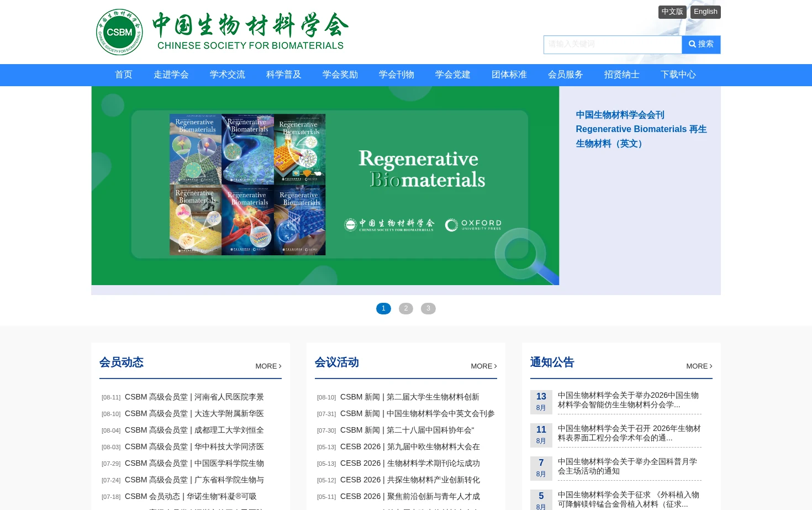Open CESB 2026 共探生物材料产业创新转化
Screen dimensions: 812x510
[410, 480]
